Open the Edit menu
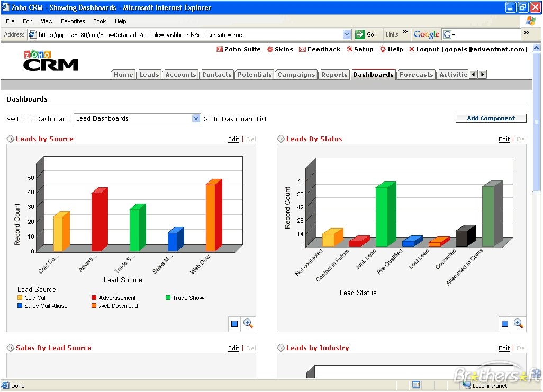The image size is (543, 392). (x=28, y=21)
